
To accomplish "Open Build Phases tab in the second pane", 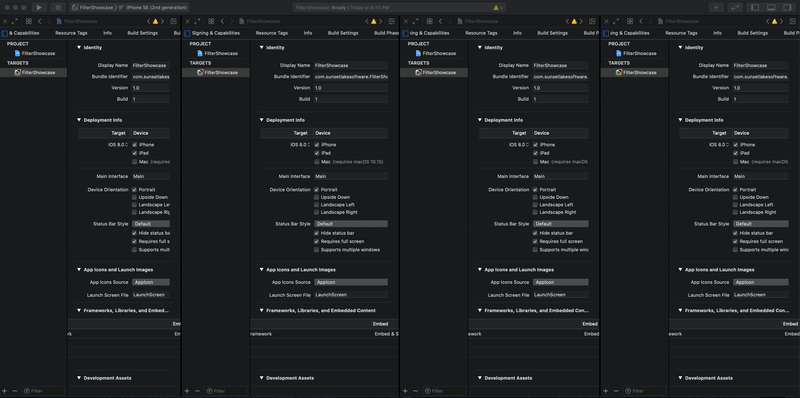I will tap(386, 33).
